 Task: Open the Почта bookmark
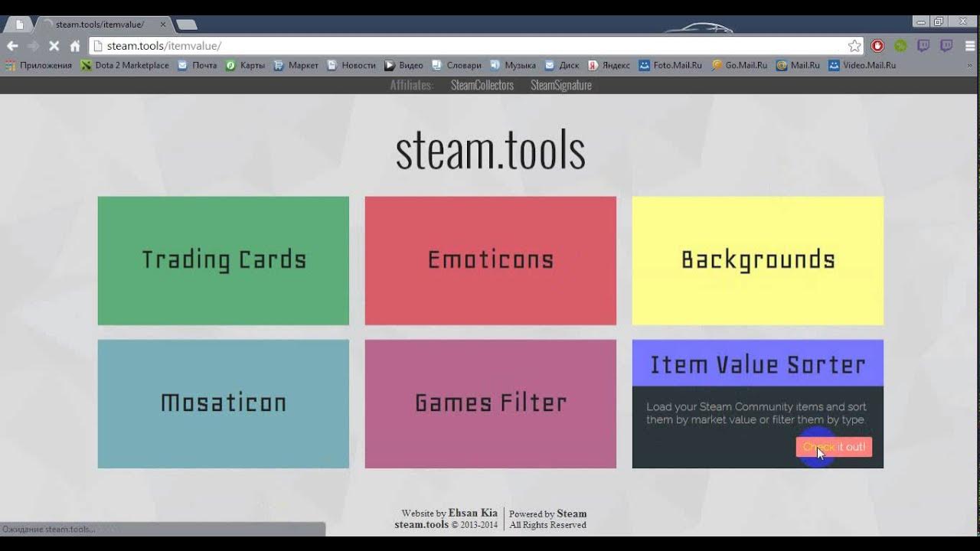(198, 65)
